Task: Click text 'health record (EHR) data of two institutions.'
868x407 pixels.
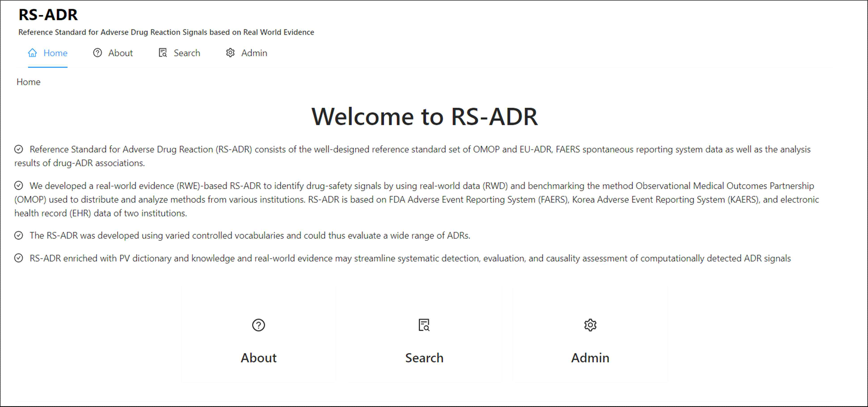Action: pyautogui.click(x=100, y=213)
